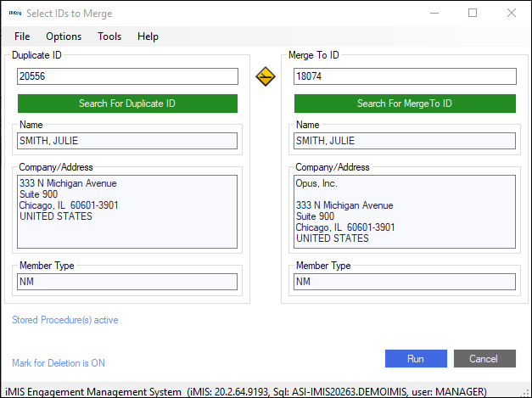Click the duplicate Member Type field
The width and height of the screenshot is (532, 398).
click(127, 282)
